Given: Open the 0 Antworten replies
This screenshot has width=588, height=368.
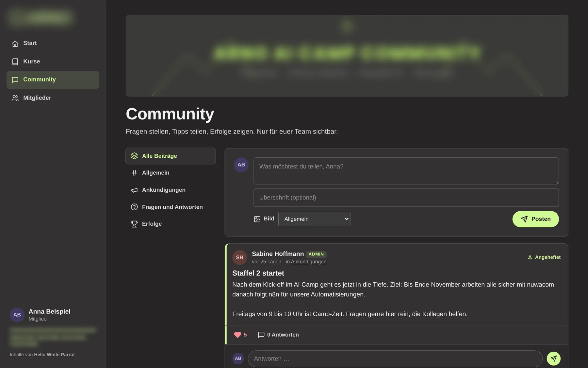Looking at the screenshot, I should (278, 335).
